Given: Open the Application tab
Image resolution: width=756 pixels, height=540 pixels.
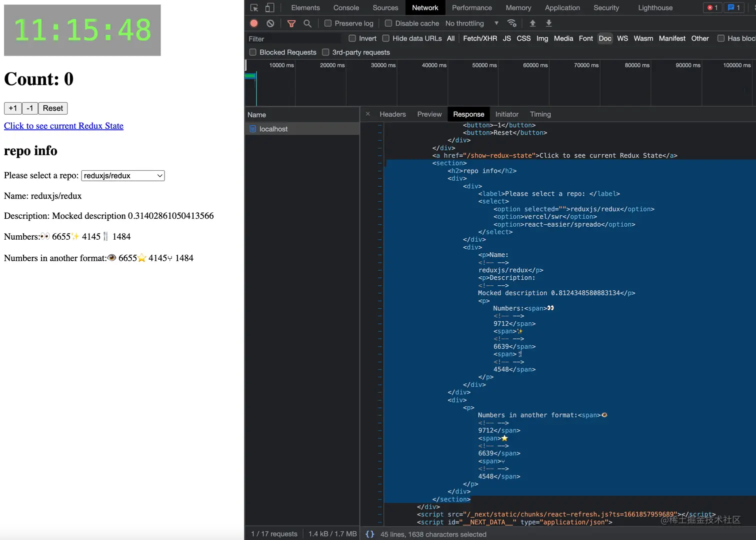Looking at the screenshot, I should [x=562, y=8].
